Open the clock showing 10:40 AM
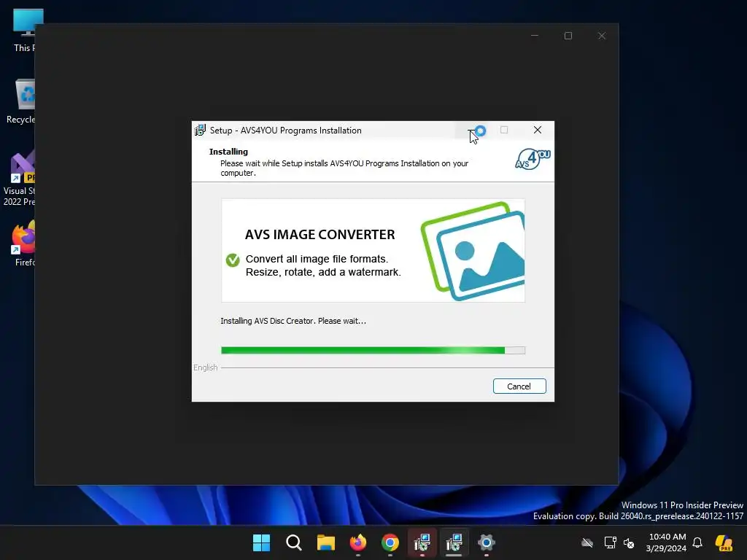747x560 pixels. pyautogui.click(x=667, y=542)
